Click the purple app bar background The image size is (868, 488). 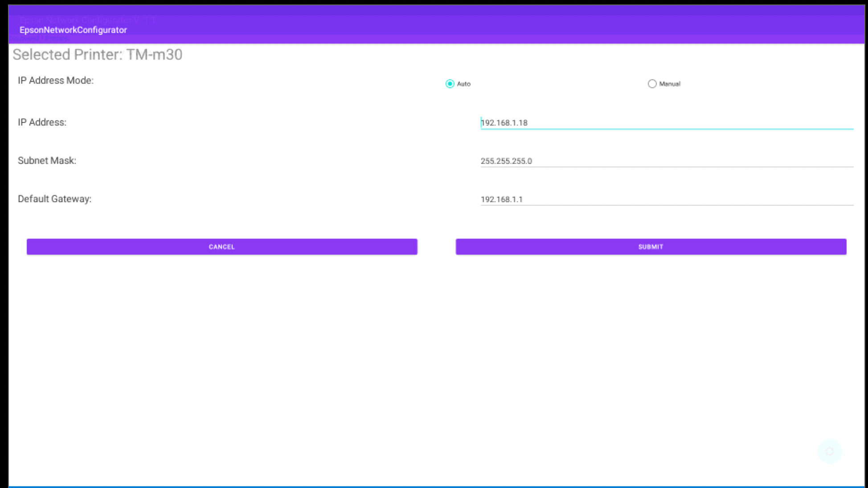coord(490,27)
